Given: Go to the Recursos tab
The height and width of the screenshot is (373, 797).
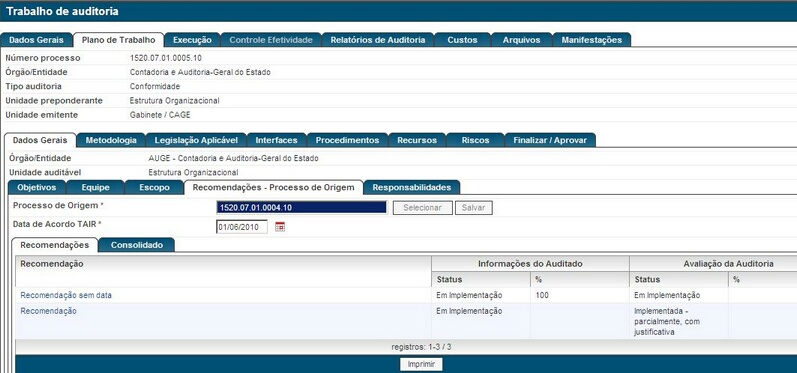Looking at the screenshot, I should 417,140.
